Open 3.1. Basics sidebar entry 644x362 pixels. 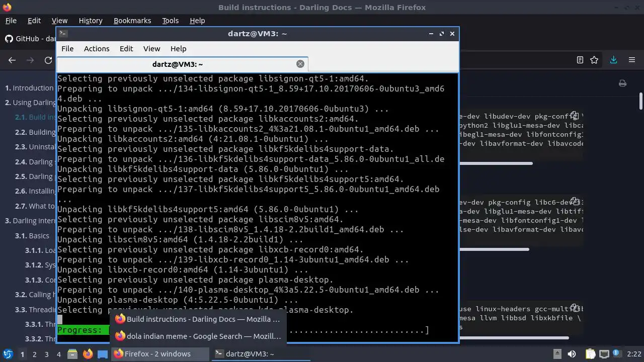pos(32,236)
